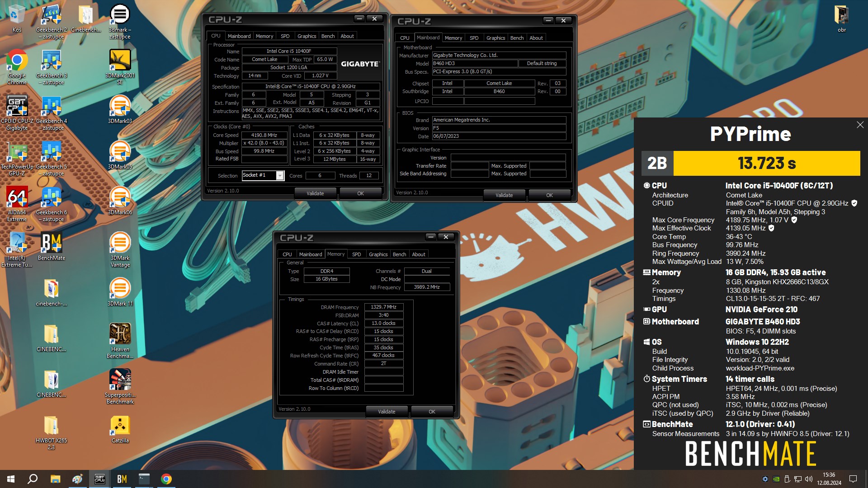Open 3dmark shortcut icon at the desktop's top
Image resolution: width=868 pixels, height=488 pixels.
click(120, 22)
